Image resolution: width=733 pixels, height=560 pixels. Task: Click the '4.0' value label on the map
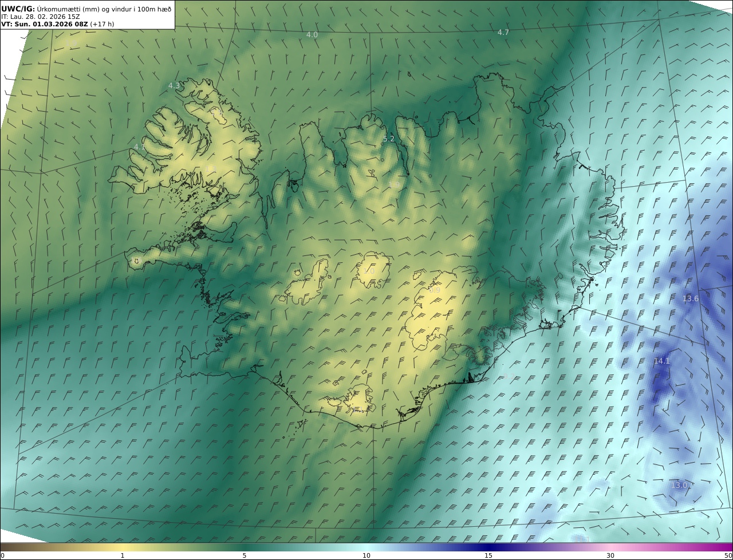click(312, 34)
